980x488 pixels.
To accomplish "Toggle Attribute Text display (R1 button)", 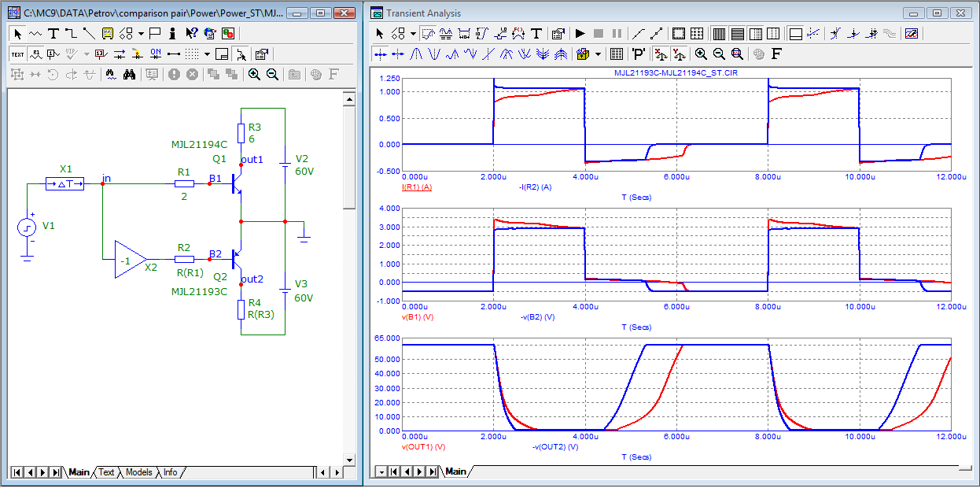I will [x=36, y=54].
